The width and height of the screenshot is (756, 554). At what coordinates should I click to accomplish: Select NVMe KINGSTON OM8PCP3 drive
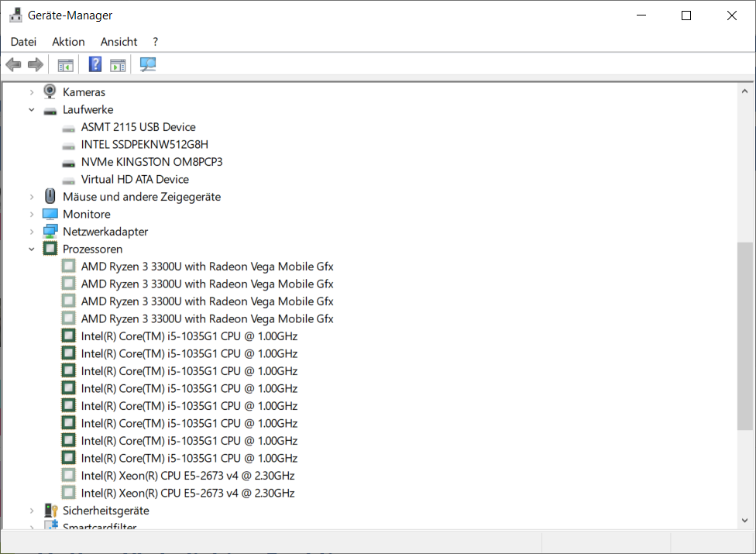coord(152,161)
